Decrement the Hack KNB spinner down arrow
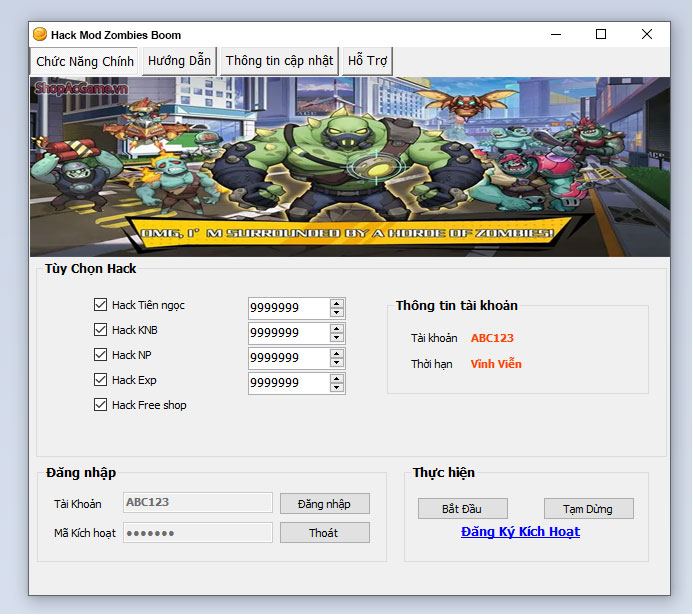693x616 pixels. [337, 338]
